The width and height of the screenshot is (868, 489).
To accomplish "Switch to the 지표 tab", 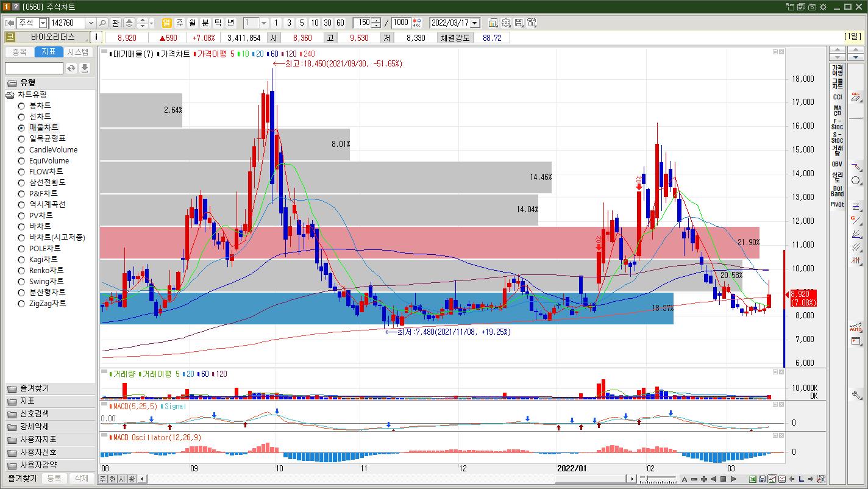I will (x=49, y=52).
